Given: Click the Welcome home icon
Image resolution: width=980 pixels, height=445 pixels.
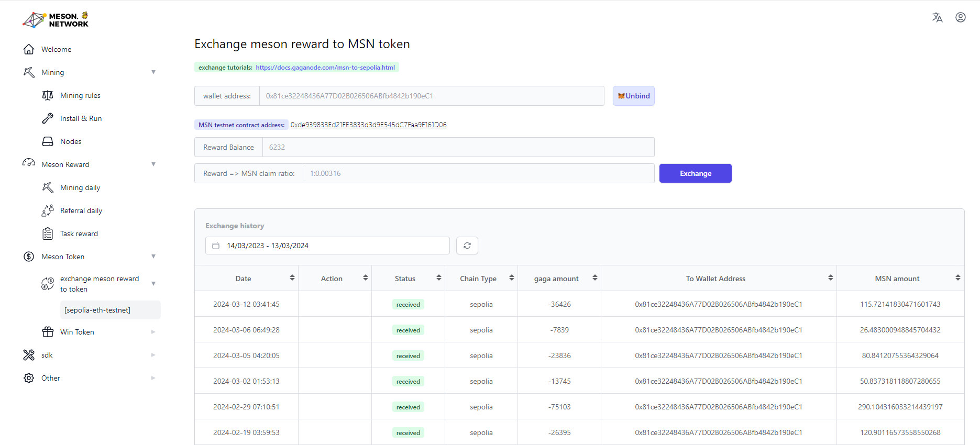Looking at the screenshot, I should [29, 49].
